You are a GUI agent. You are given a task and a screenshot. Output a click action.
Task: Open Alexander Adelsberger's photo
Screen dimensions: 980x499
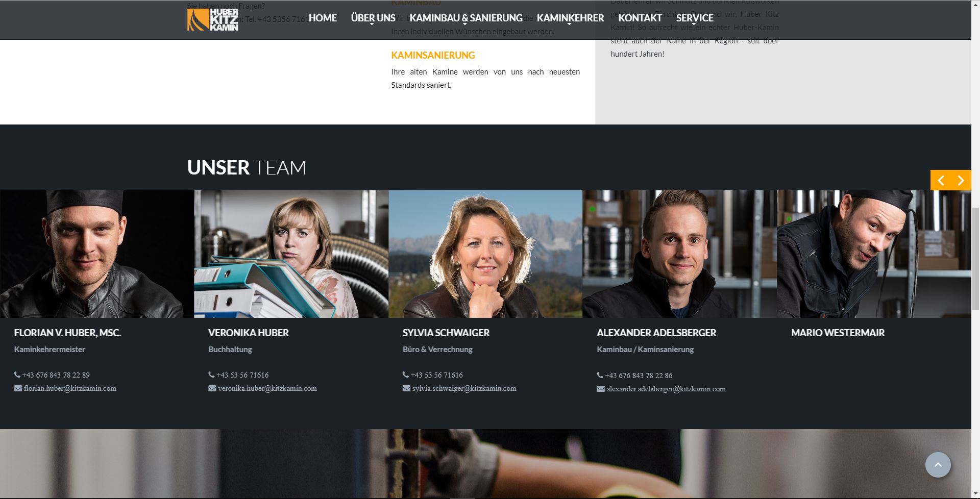pos(680,254)
